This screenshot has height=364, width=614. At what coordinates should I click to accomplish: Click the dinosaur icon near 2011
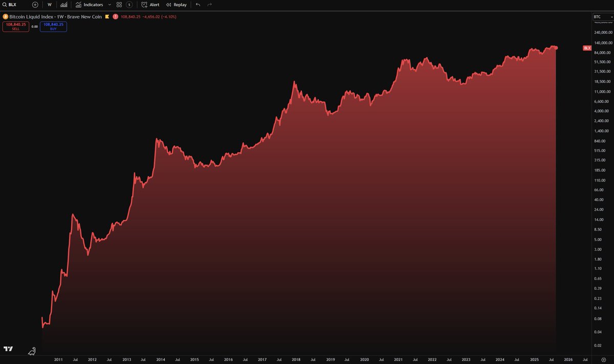tap(32, 351)
